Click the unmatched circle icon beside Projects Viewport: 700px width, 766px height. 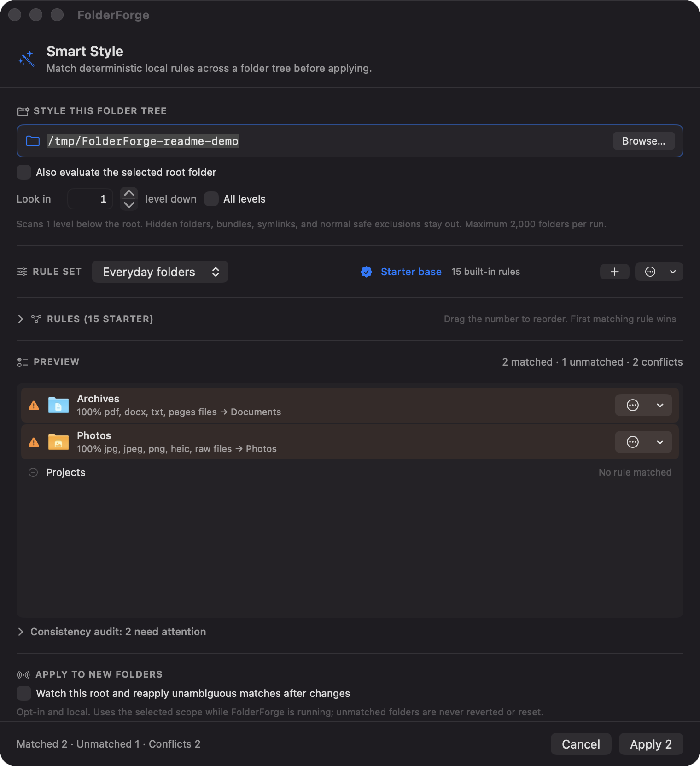click(33, 472)
